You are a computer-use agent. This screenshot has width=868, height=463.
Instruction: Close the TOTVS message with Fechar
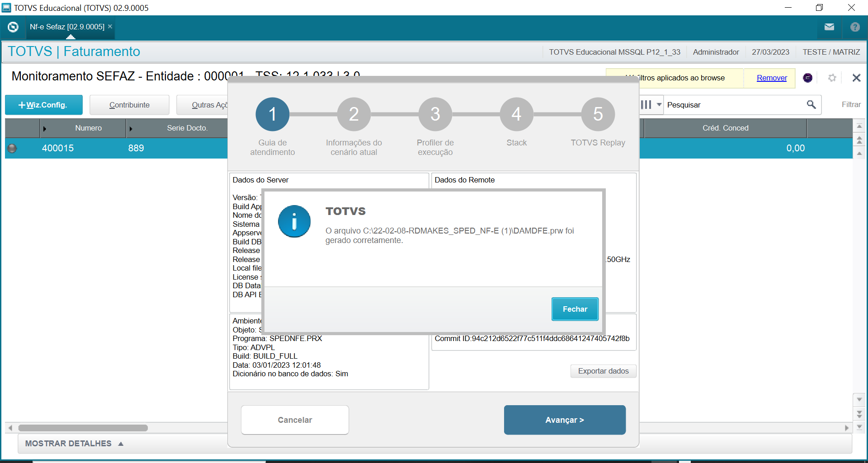tap(575, 309)
